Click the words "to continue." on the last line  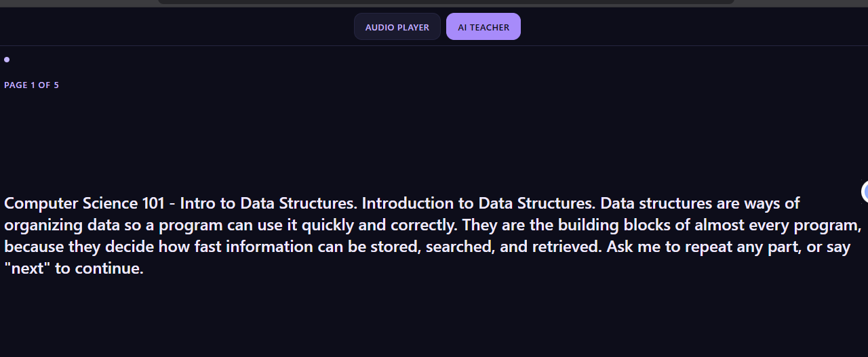click(100, 268)
